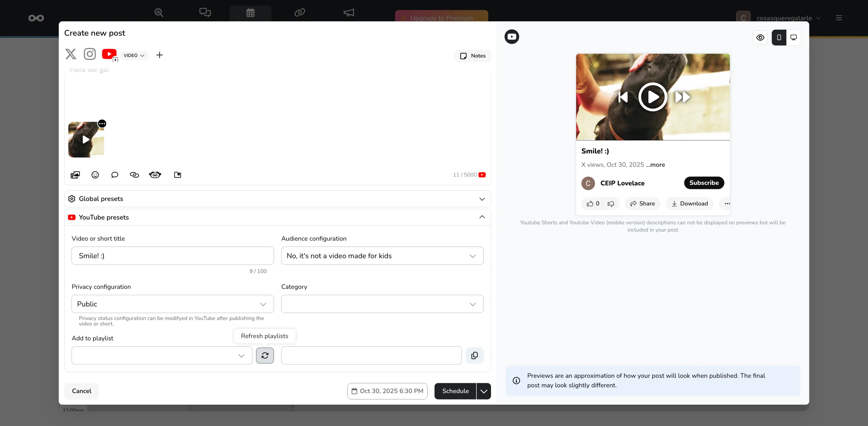Open the Schedule options arrow menu
Image resolution: width=868 pixels, height=426 pixels.
coord(484,391)
